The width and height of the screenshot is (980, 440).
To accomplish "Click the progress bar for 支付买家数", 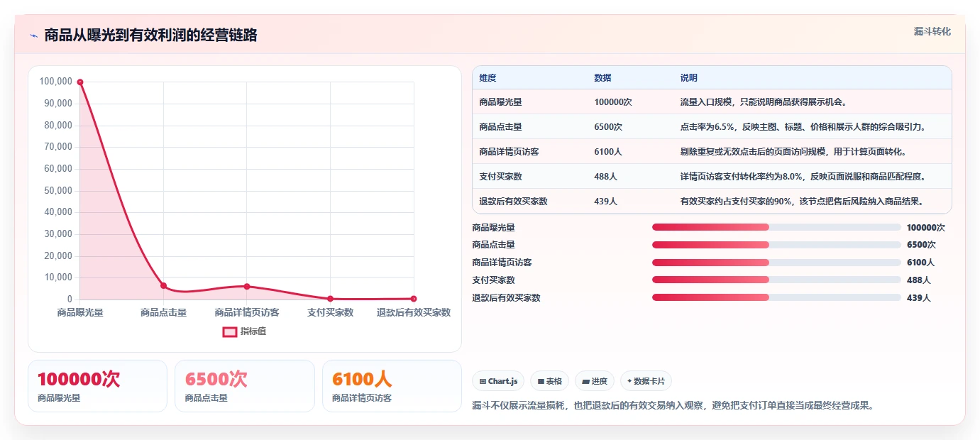I will pos(776,280).
